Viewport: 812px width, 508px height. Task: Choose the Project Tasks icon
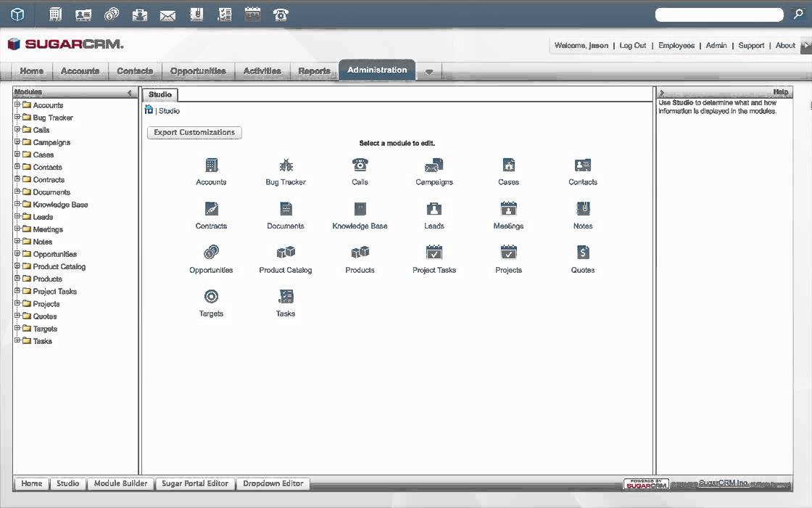(x=434, y=253)
